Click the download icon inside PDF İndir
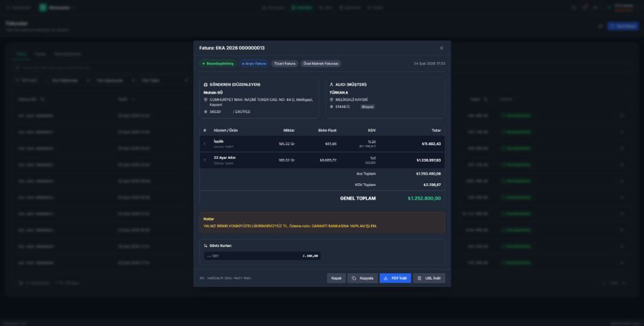 [x=386, y=278]
